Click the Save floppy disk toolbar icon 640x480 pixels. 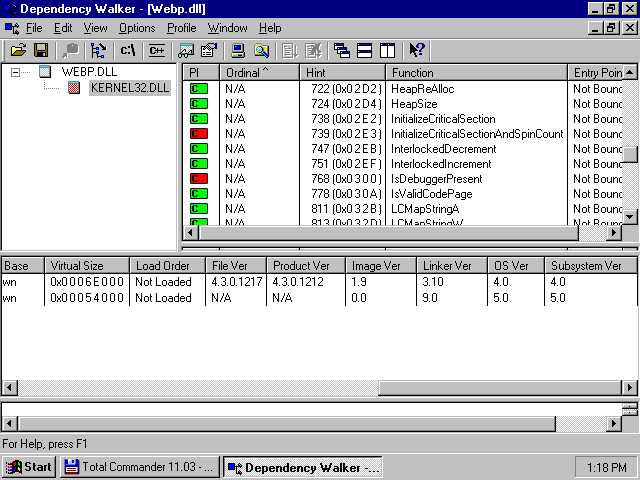click(41, 51)
